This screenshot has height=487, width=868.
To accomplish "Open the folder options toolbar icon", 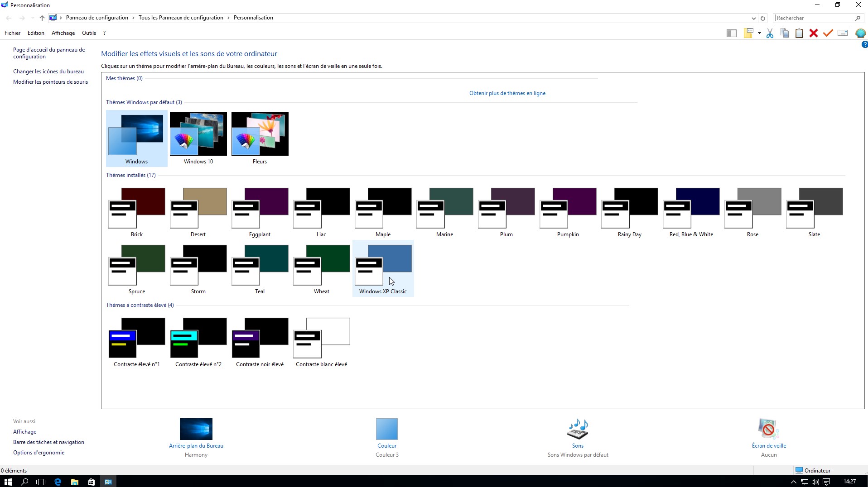I will tap(748, 33).
